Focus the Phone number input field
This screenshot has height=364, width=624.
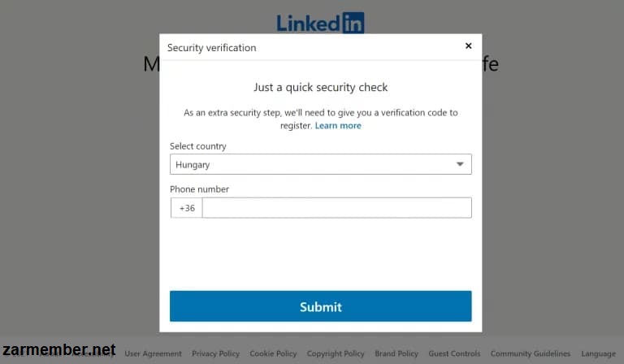[x=336, y=208]
